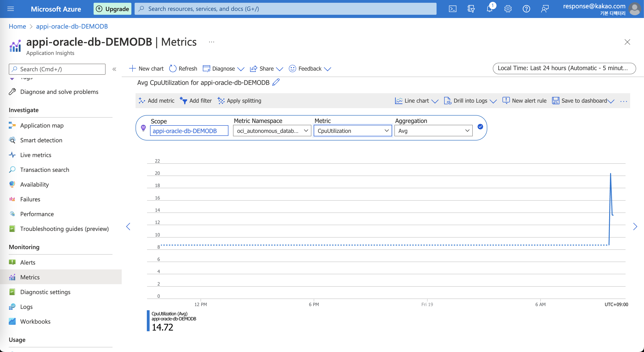Open the help question mark icon
The height and width of the screenshot is (352, 644).
(x=526, y=9)
